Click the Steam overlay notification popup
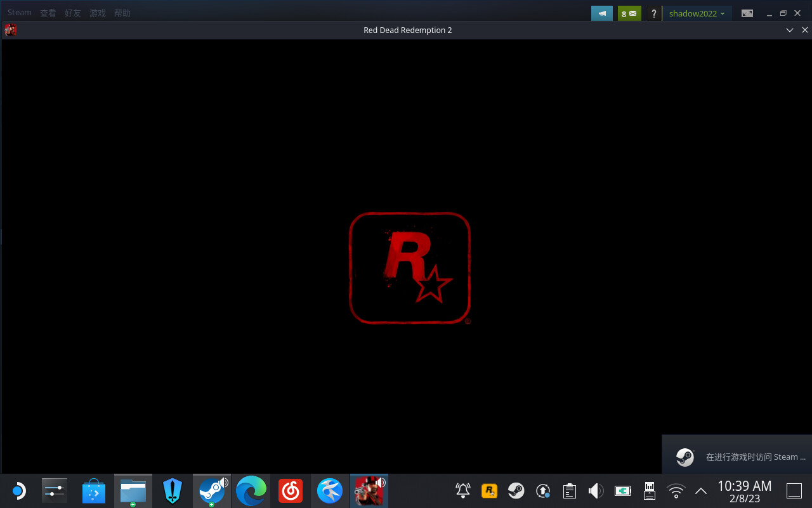This screenshot has height=508, width=812. 737,454
